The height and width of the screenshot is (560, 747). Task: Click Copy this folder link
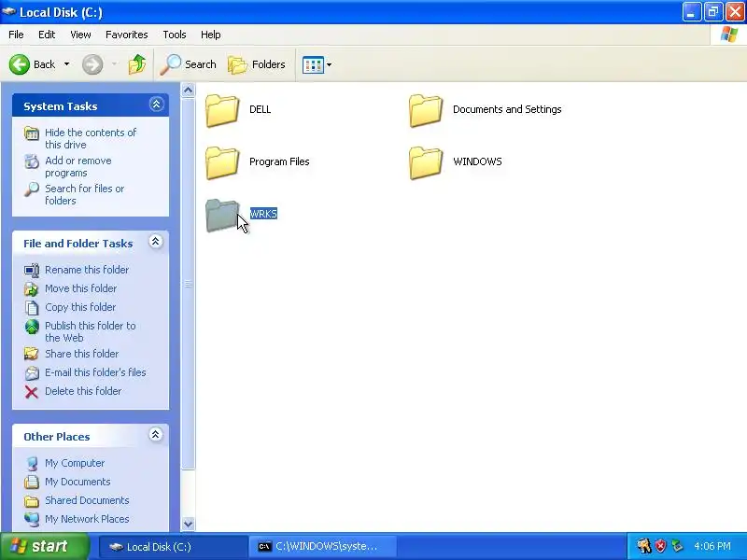click(80, 307)
